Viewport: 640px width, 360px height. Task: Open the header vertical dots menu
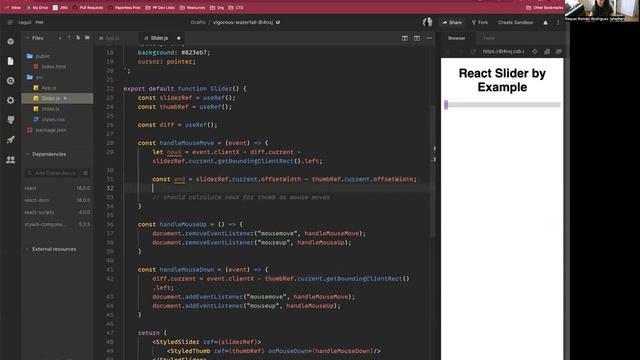tap(558, 22)
